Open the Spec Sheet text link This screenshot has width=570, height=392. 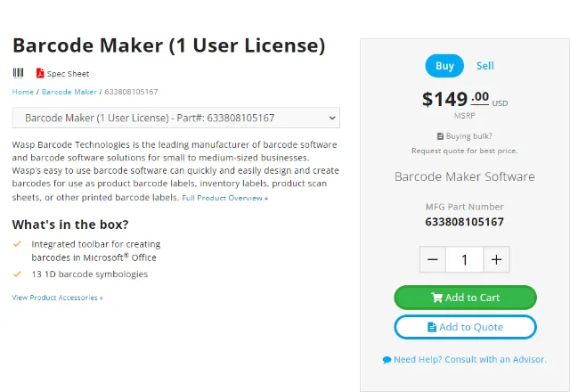coord(68,74)
